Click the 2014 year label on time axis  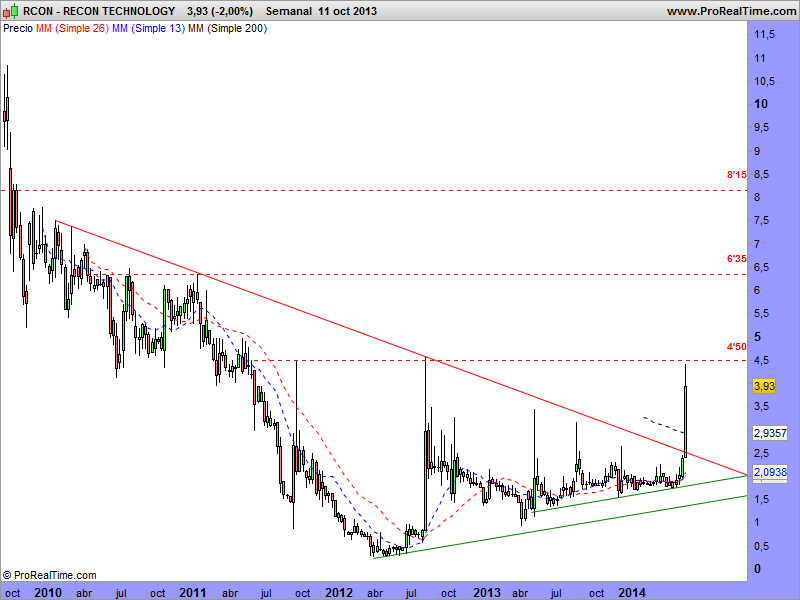pos(632,593)
